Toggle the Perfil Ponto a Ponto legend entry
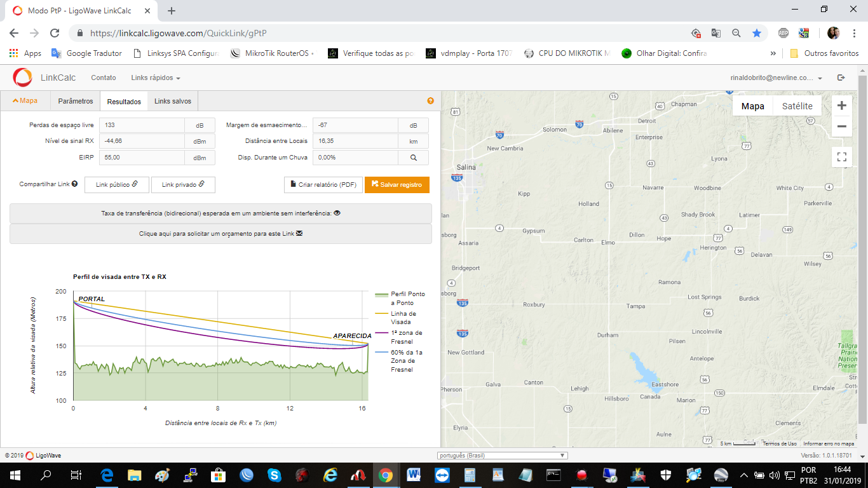 point(399,299)
